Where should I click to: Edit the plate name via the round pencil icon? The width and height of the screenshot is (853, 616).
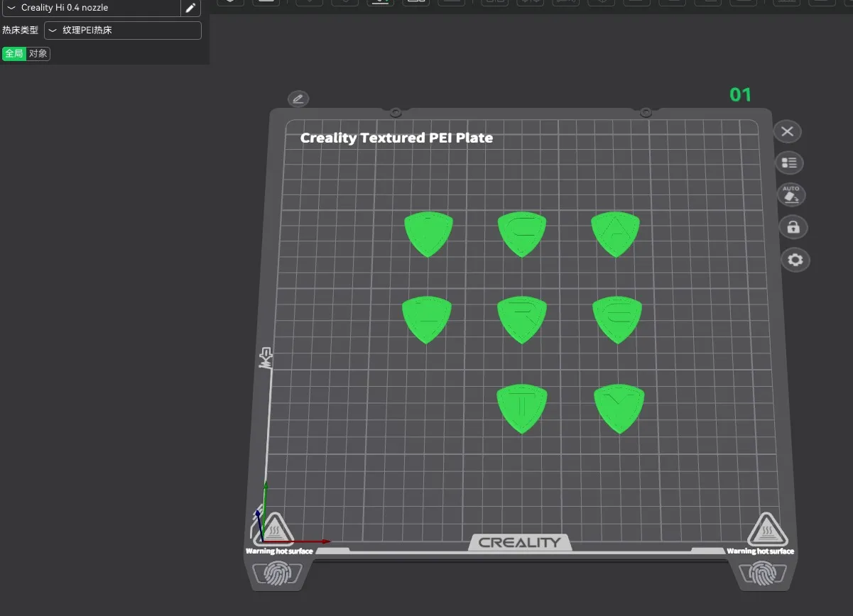298,99
